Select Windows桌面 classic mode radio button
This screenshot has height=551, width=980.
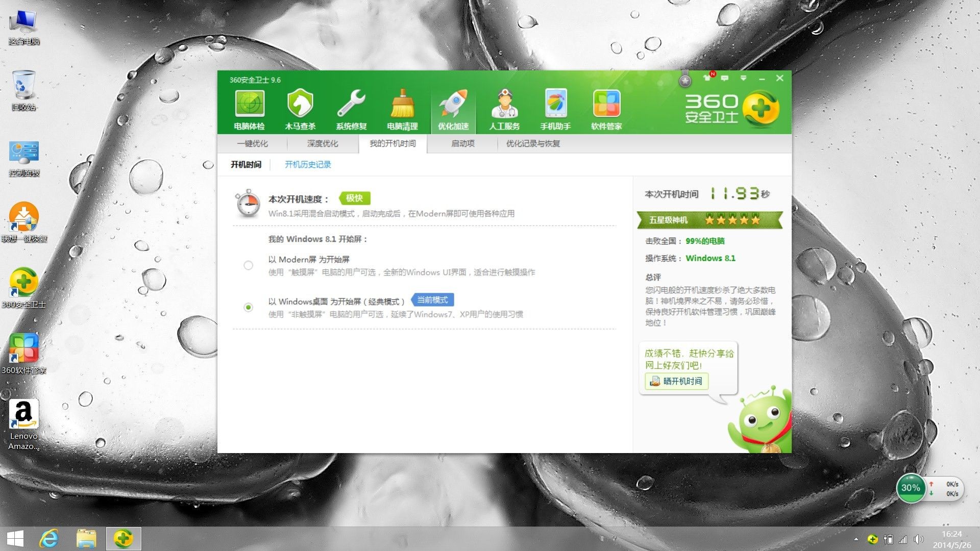pyautogui.click(x=248, y=307)
